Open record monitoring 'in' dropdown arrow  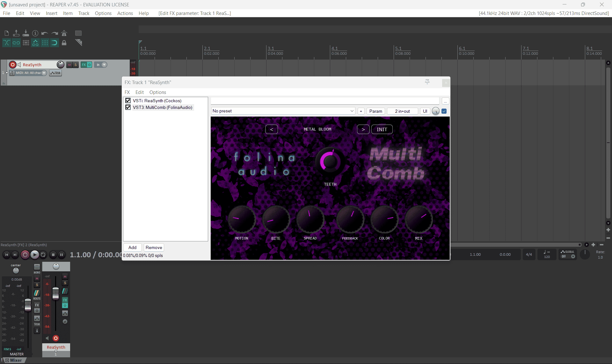(104, 65)
